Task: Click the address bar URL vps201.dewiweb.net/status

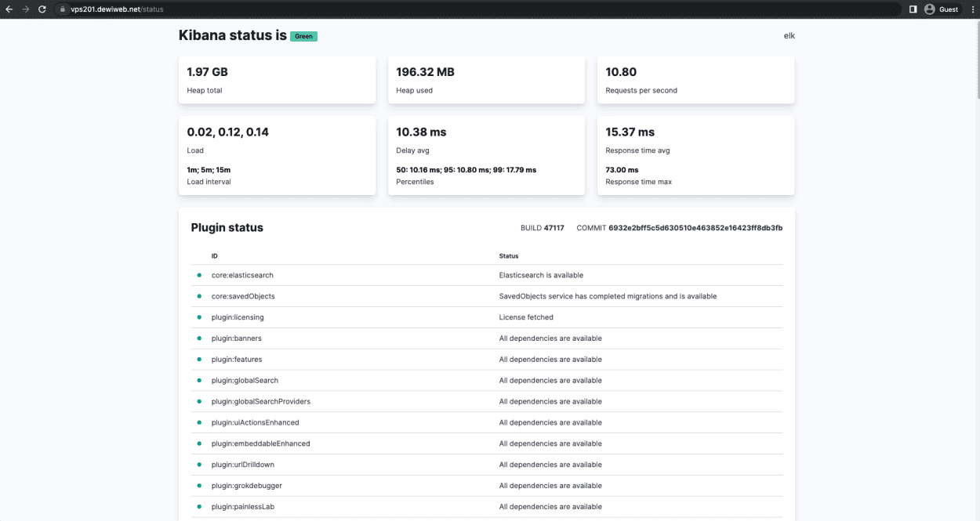Action: 118,9
